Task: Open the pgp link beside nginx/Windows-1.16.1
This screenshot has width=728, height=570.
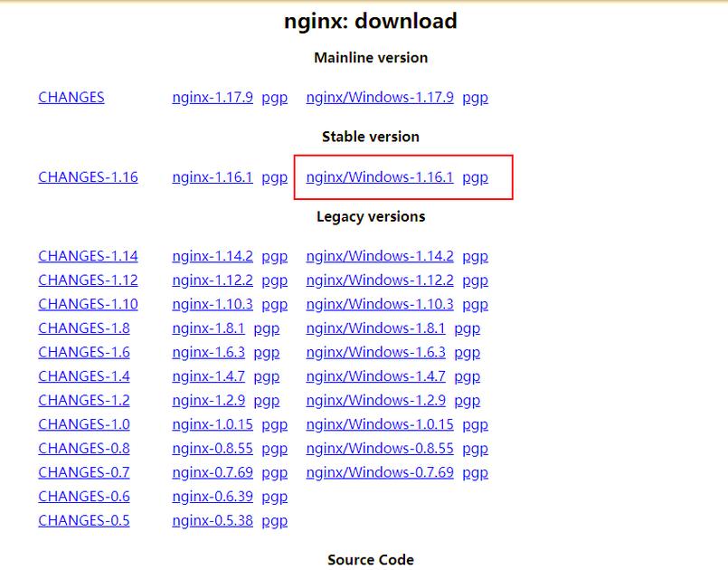Action: tap(475, 177)
